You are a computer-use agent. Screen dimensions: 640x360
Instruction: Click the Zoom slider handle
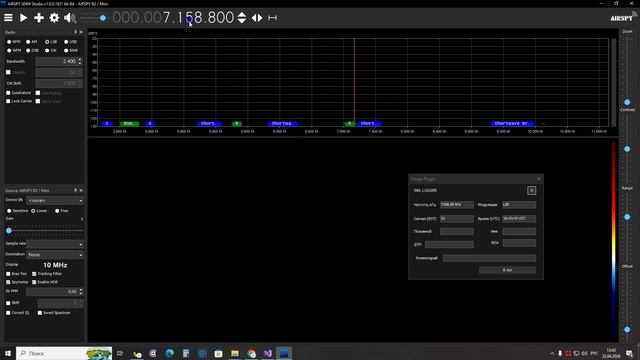pos(627,102)
